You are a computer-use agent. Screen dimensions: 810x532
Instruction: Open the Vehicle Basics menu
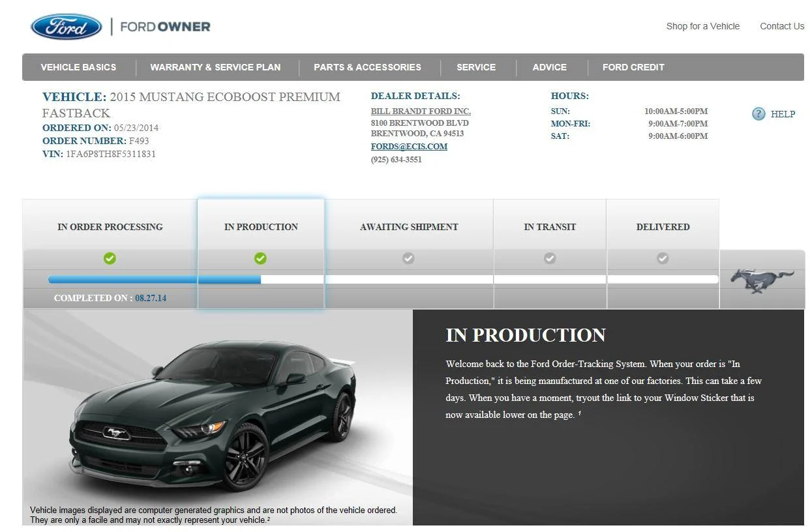click(78, 67)
